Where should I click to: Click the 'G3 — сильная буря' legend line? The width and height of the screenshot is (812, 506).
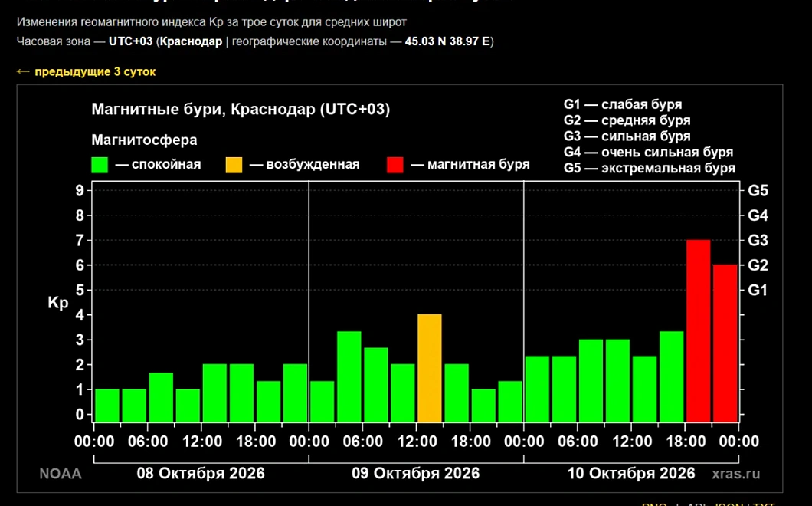627,136
